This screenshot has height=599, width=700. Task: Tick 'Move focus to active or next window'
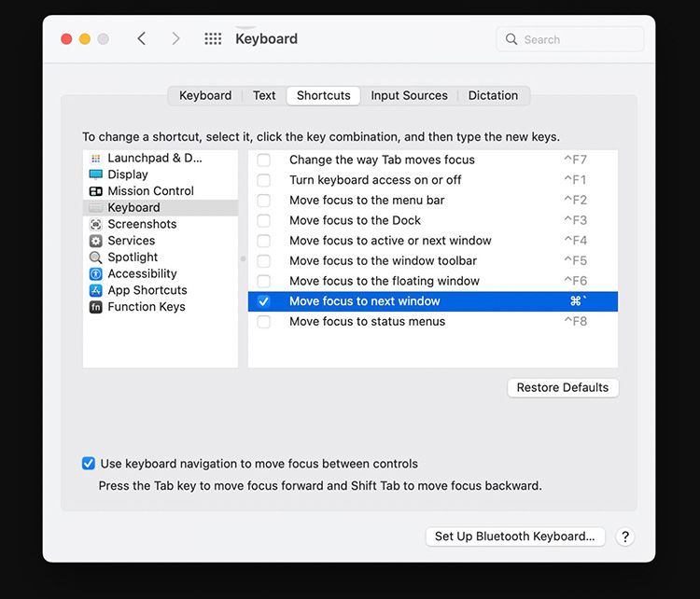point(264,241)
